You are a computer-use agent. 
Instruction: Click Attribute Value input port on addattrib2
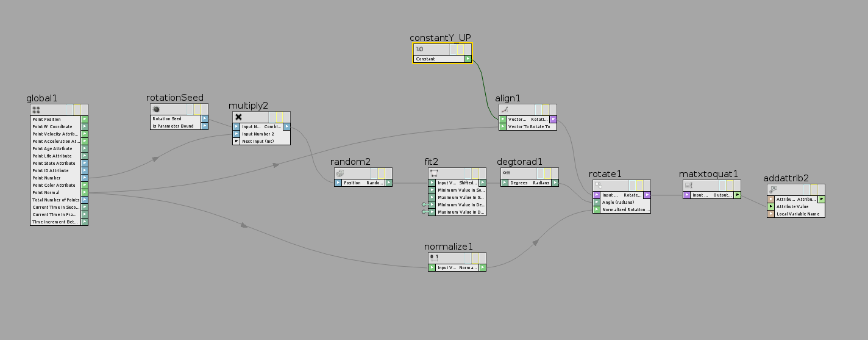(x=770, y=206)
